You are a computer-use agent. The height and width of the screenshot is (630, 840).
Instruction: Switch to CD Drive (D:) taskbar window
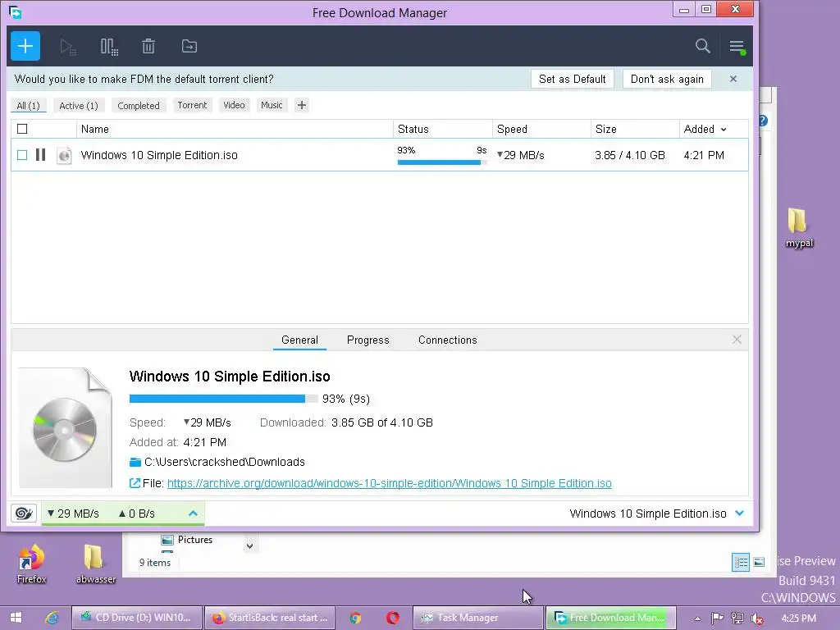(x=137, y=618)
